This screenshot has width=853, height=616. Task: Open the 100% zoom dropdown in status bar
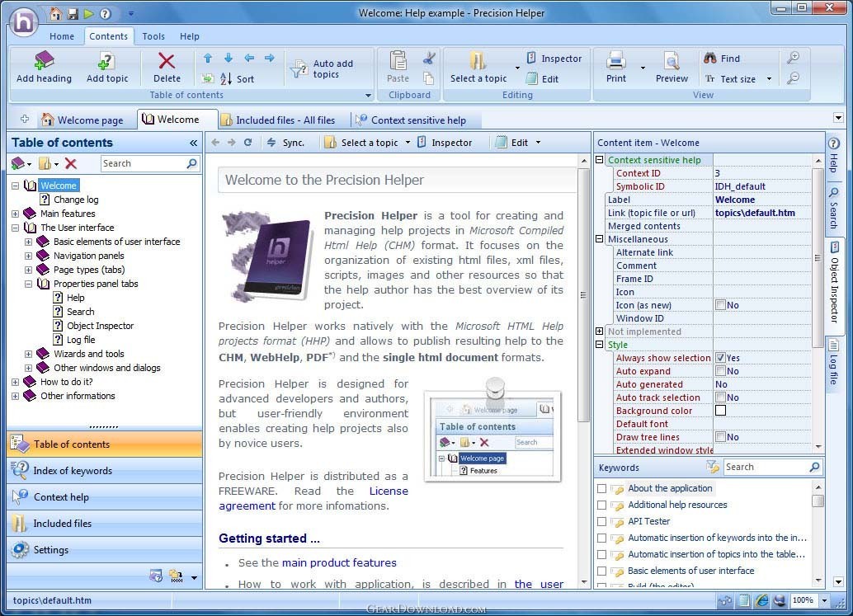tap(824, 600)
